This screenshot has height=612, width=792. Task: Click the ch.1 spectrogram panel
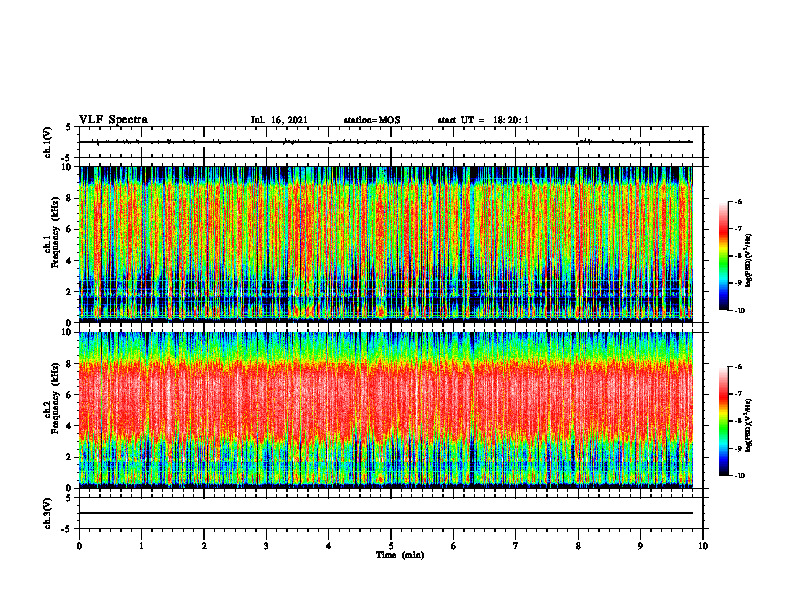[386, 244]
